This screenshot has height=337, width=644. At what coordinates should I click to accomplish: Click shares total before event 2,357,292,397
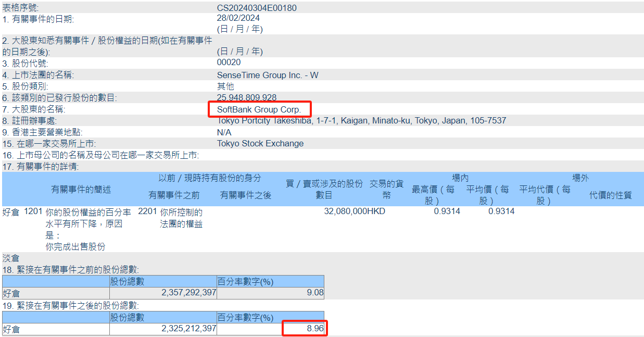pos(189,293)
